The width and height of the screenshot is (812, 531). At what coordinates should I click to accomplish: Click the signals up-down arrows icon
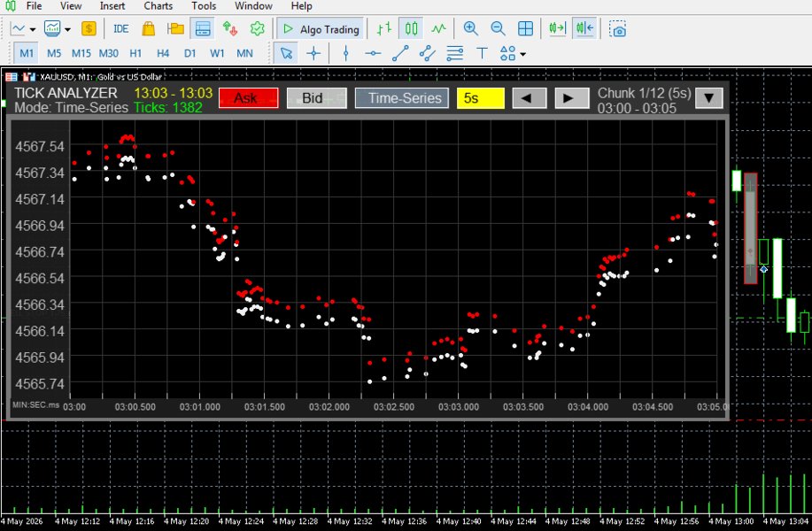pyautogui.click(x=230, y=29)
